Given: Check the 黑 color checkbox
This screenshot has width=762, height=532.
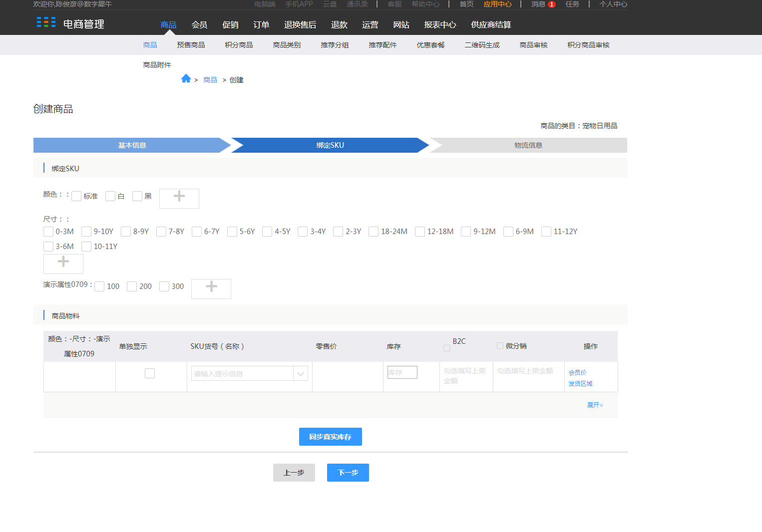Looking at the screenshot, I should click(x=137, y=196).
